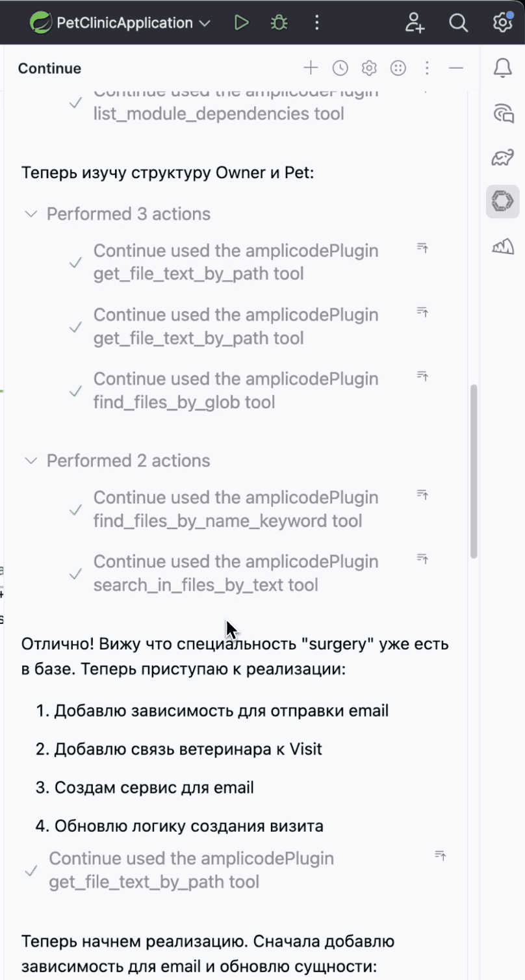This screenshot has height=980, width=525.
Task: Open the AI Assistant sidebar icon
Action: pyautogui.click(x=503, y=114)
